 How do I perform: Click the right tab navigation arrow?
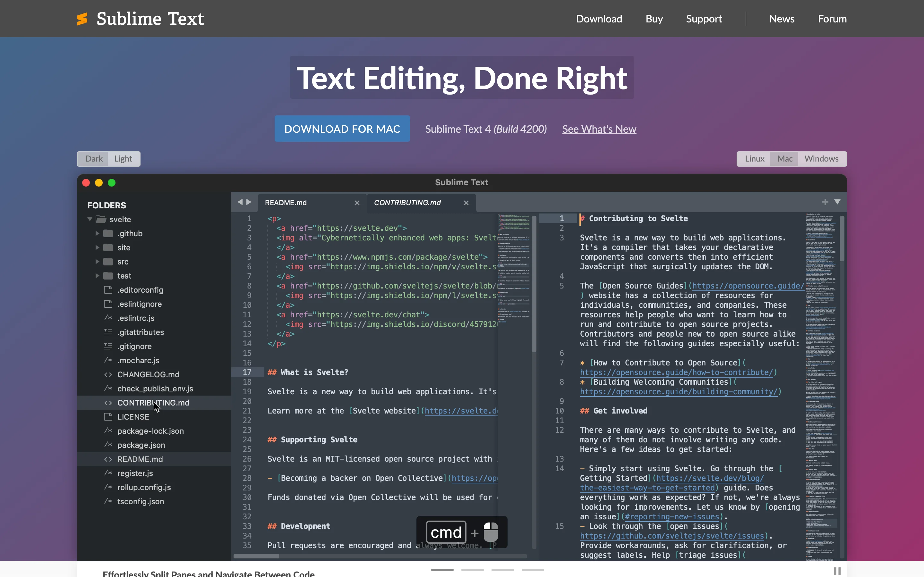coord(250,202)
